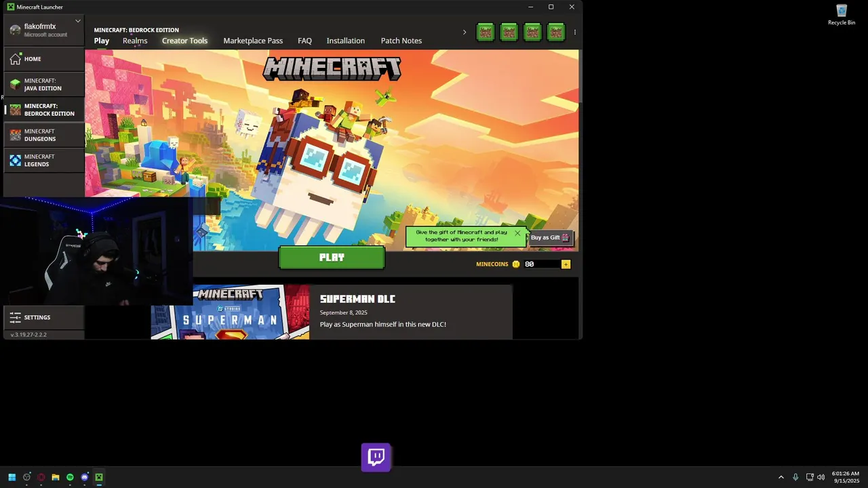Open the Patch Notes tab

coord(401,41)
